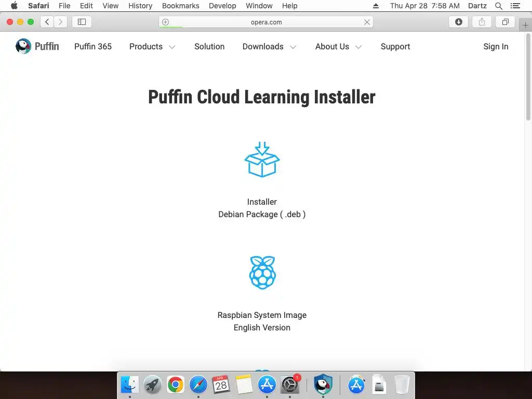Stop page loading with the X button
The height and width of the screenshot is (399, 532).
pyautogui.click(x=367, y=22)
